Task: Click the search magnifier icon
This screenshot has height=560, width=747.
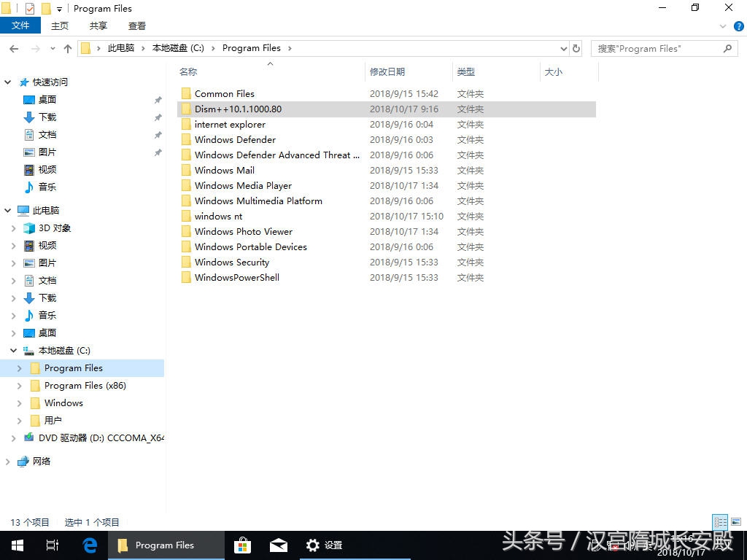Action: coord(727,49)
